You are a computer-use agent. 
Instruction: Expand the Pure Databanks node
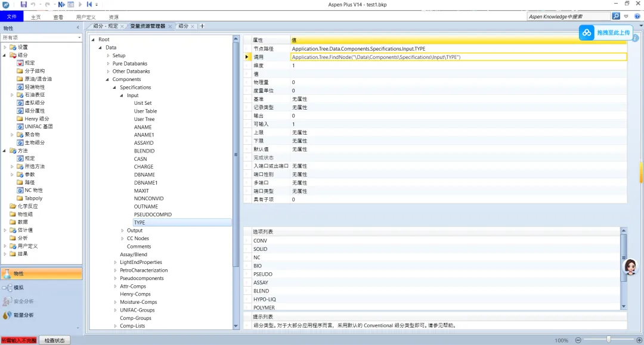[108, 64]
